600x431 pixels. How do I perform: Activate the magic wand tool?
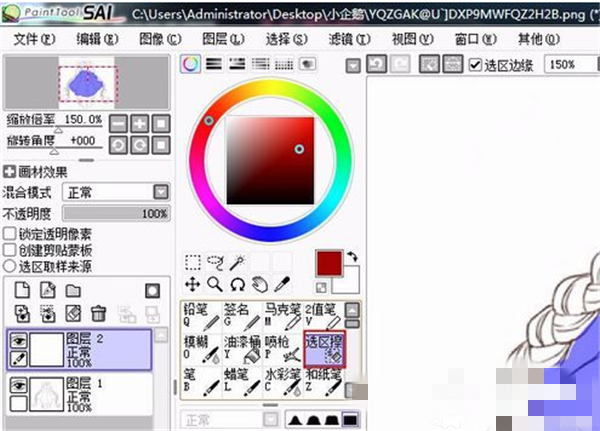237,263
